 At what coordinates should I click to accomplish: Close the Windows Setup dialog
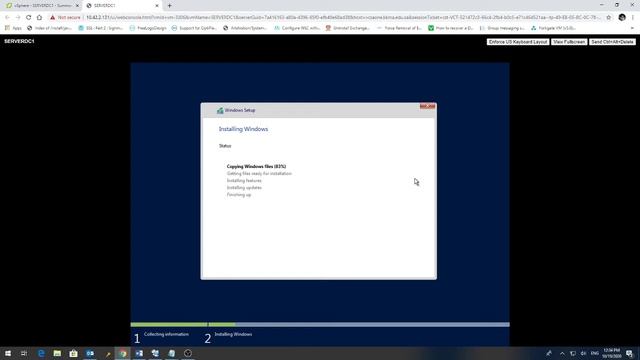(x=427, y=106)
